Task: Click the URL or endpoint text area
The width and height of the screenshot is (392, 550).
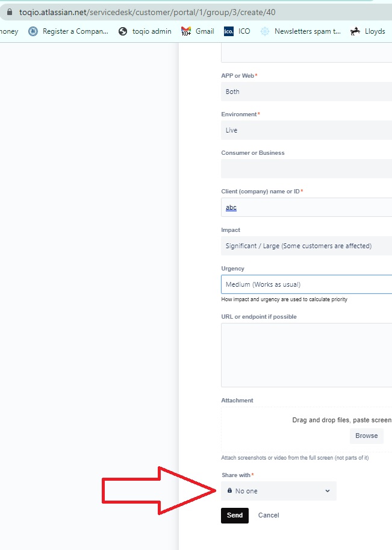Action: click(x=306, y=355)
